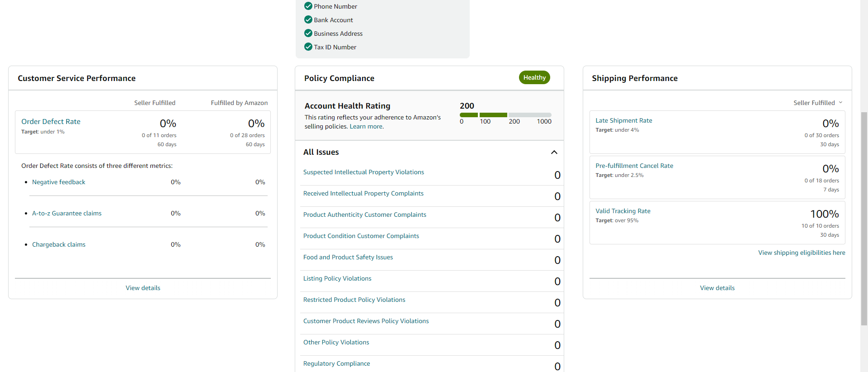Click the 7 days period text
Screen dimensions: 868x372
click(x=831, y=190)
